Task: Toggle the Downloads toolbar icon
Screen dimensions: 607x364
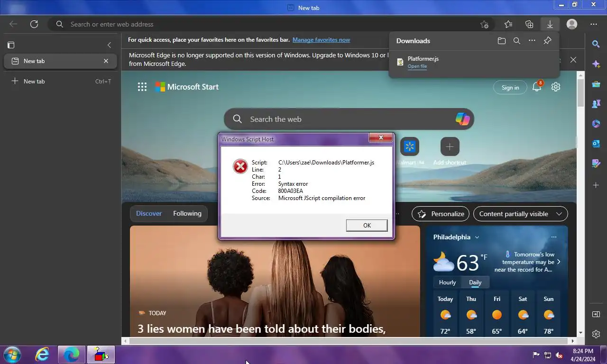Action: pyautogui.click(x=550, y=24)
